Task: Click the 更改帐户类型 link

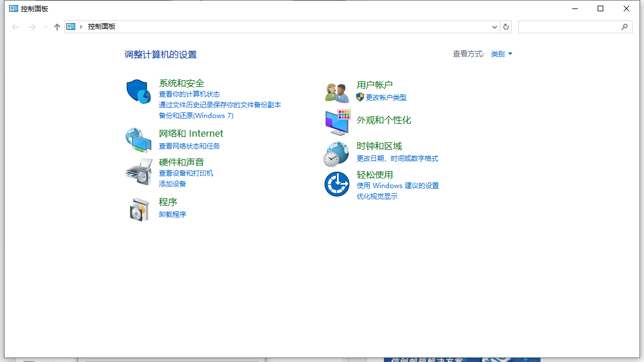Action: click(386, 97)
